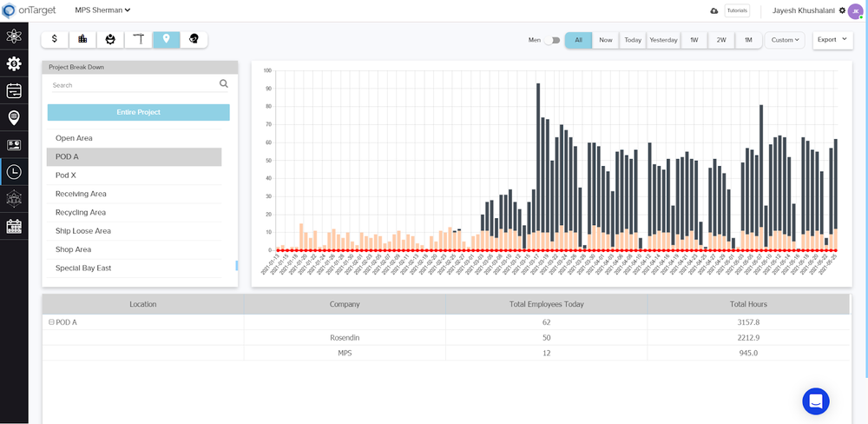The width and height of the screenshot is (868, 424).
Task: Sort by Total Employees Today header
Action: [546, 304]
